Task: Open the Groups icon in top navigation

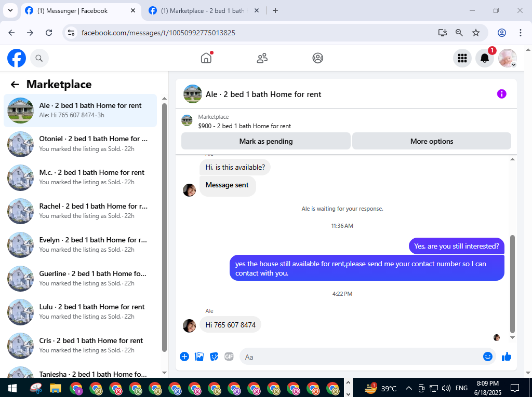Action: tap(317, 58)
